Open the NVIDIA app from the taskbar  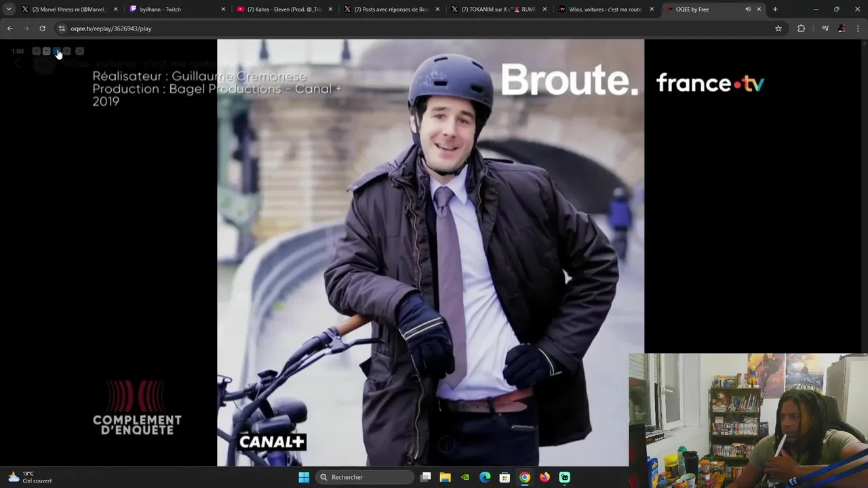pos(465,477)
